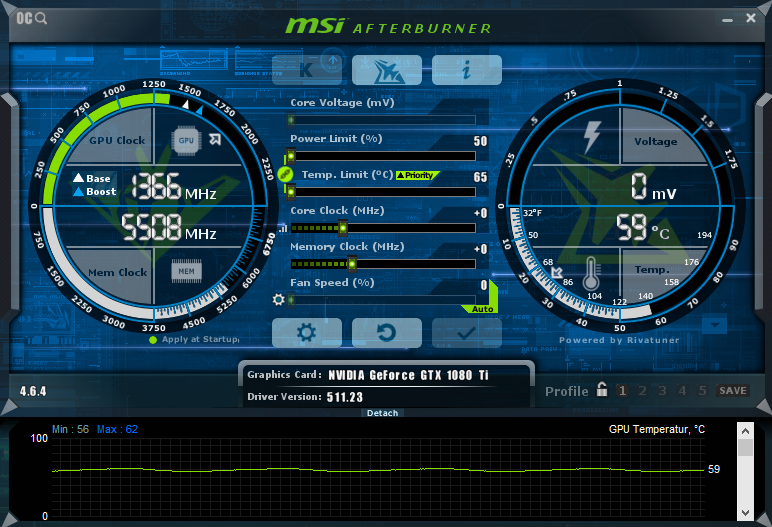
Task: Open the OC Scanner icon
Action: tap(32, 19)
